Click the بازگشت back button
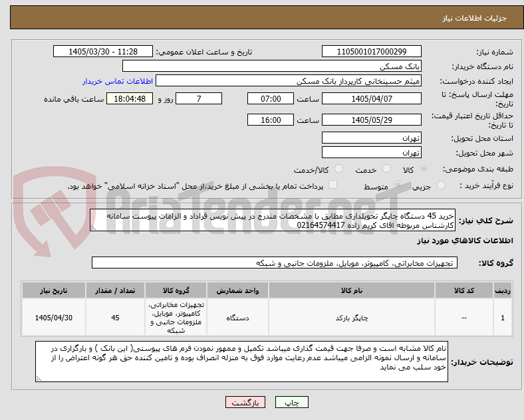Screen dimensions: 524x420 (x=245, y=402)
